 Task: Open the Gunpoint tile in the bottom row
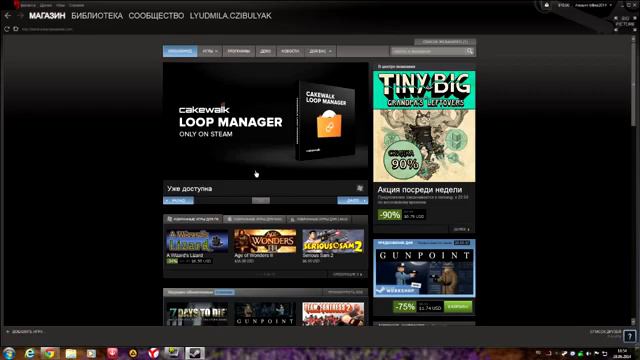coord(265,314)
